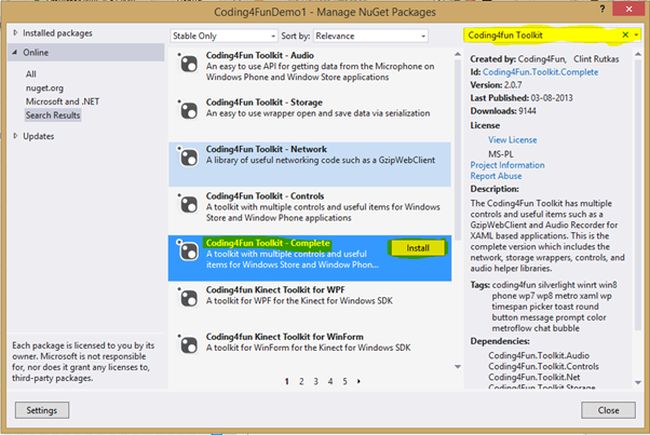Click the Coding4Fun Toolkit - Storage package icon
This screenshot has height=435, width=650.
click(189, 111)
